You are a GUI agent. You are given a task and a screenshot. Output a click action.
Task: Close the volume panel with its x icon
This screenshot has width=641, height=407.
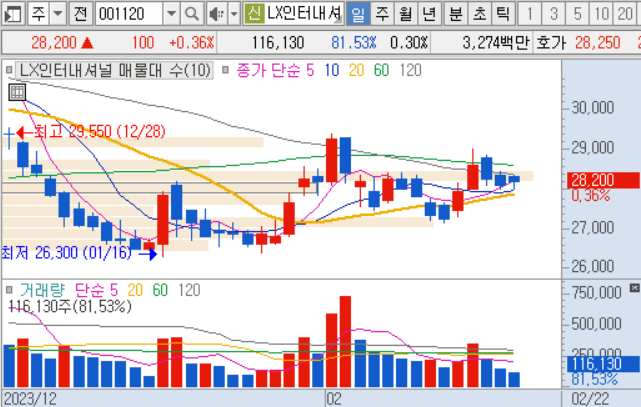pyautogui.click(x=634, y=288)
